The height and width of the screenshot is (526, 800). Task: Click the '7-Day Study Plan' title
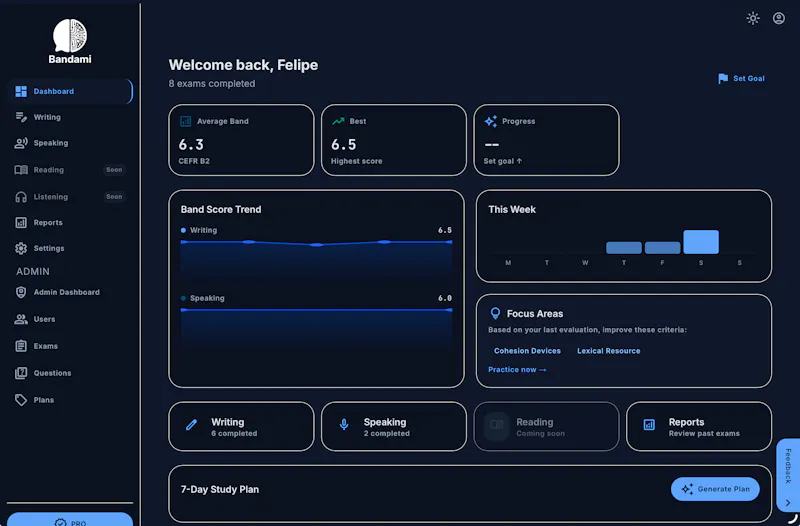(219, 490)
